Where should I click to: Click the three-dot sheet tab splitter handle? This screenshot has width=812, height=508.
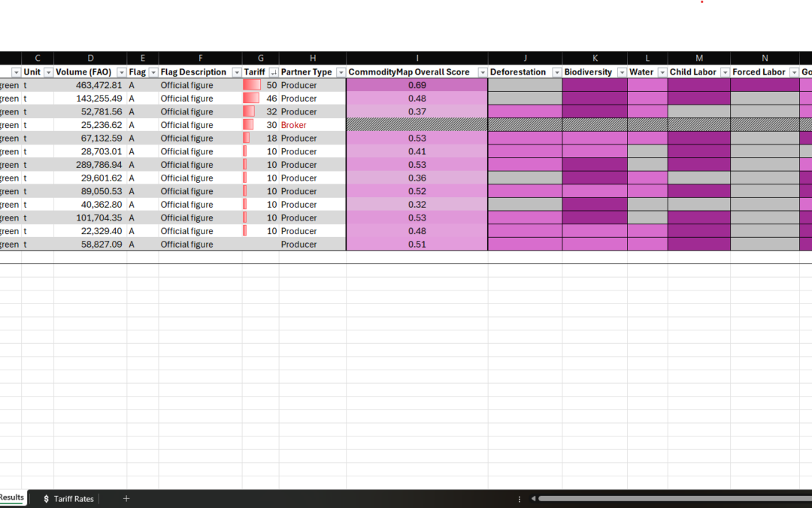[x=519, y=499]
